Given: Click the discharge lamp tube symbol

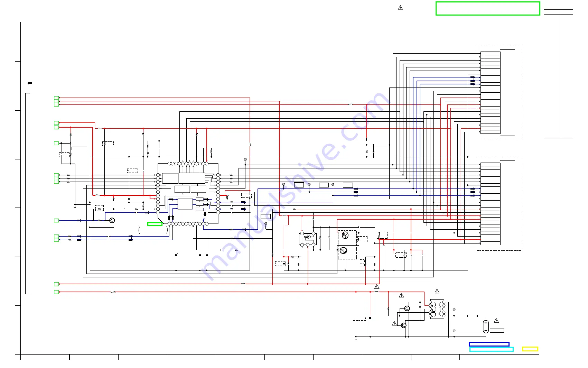Looking at the screenshot, I should (486, 326).
